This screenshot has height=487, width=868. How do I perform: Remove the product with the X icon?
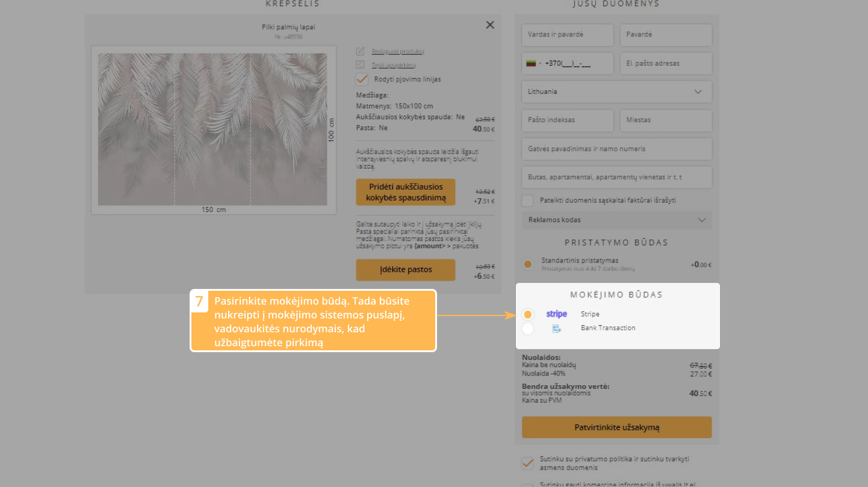click(x=490, y=25)
